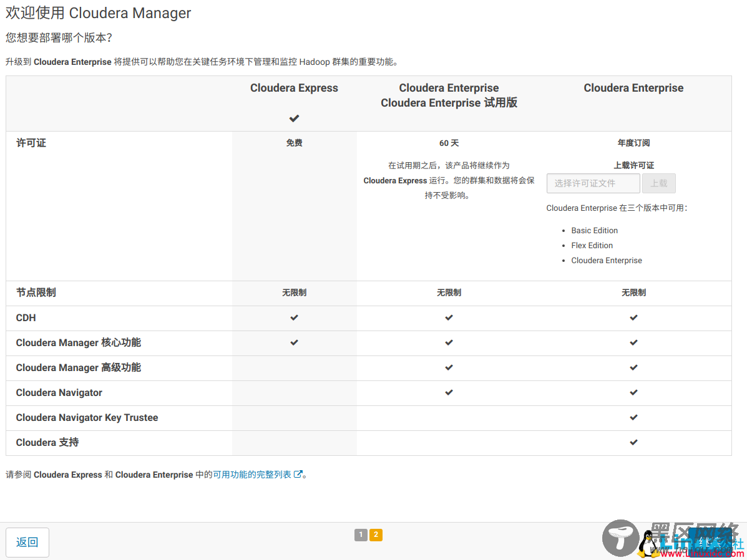Click 您想要部署哪个版本? heading
The image size is (747, 560).
pyautogui.click(x=59, y=38)
